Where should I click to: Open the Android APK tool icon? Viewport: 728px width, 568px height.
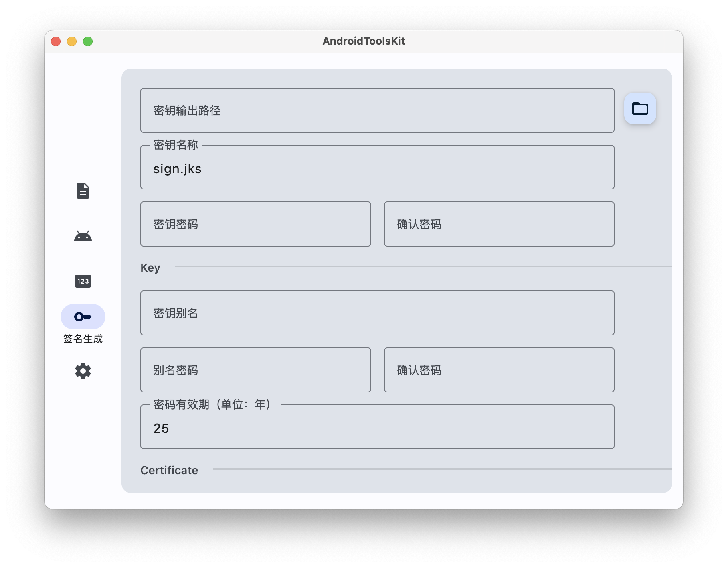tap(83, 236)
